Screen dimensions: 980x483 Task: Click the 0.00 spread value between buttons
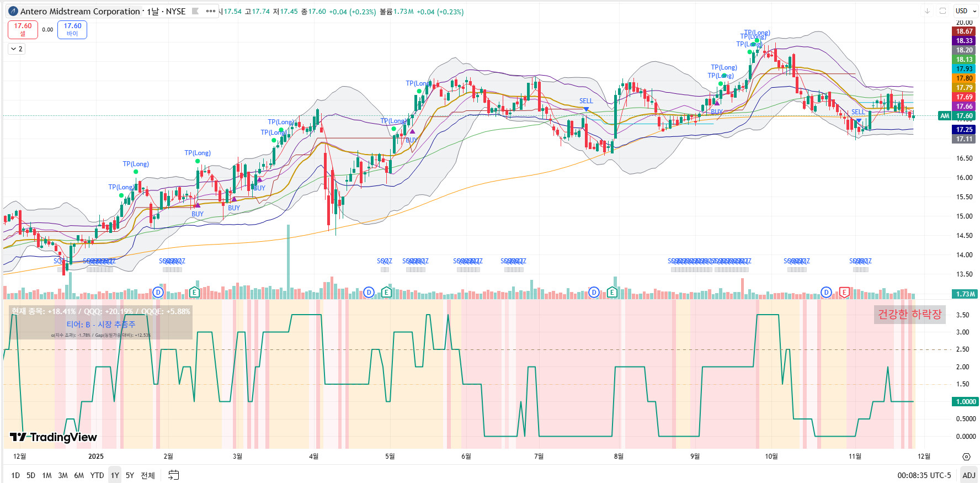coord(47,30)
